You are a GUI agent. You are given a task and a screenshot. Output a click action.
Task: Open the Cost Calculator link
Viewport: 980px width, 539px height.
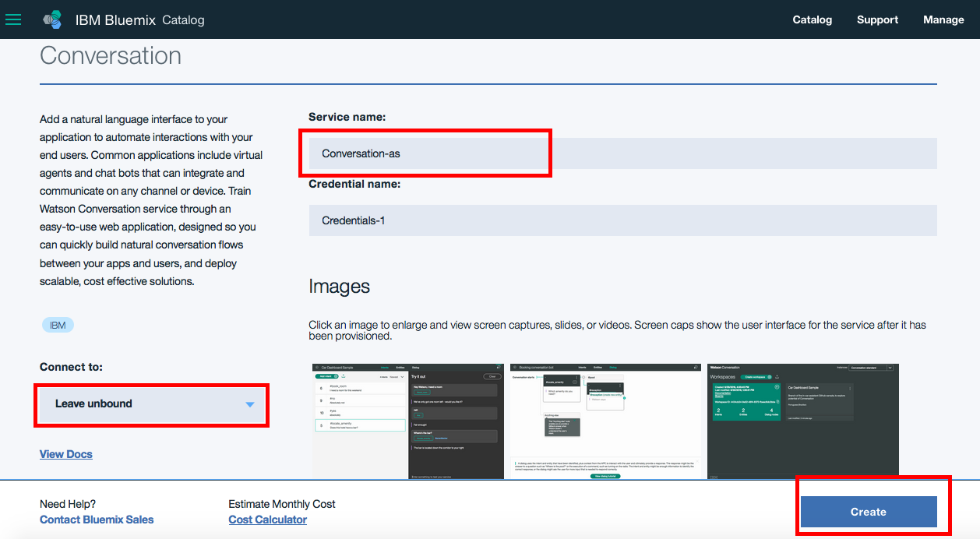tap(267, 520)
